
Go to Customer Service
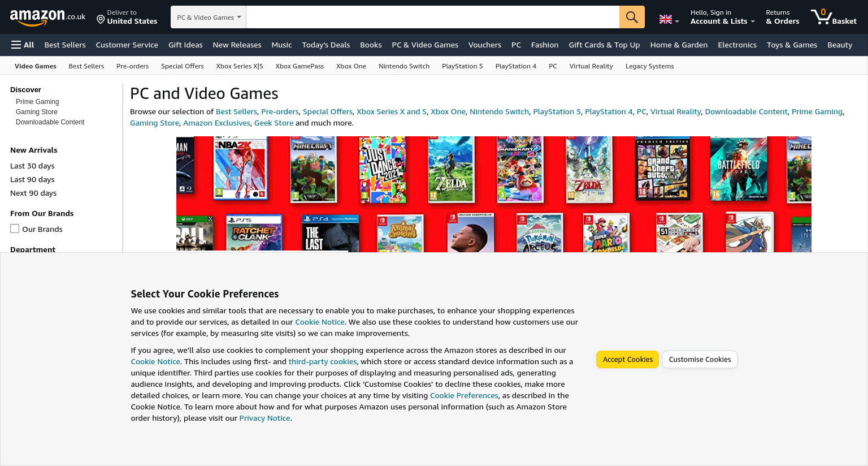pos(127,45)
